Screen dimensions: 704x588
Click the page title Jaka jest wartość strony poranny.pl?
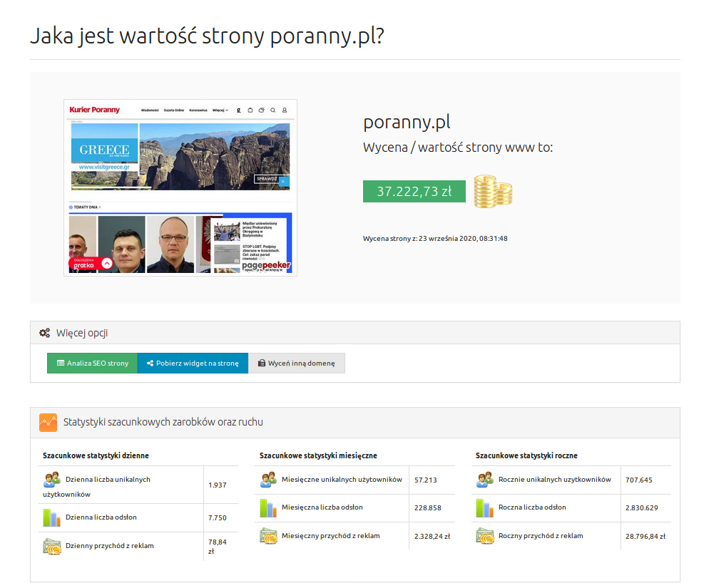click(x=207, y=36)
